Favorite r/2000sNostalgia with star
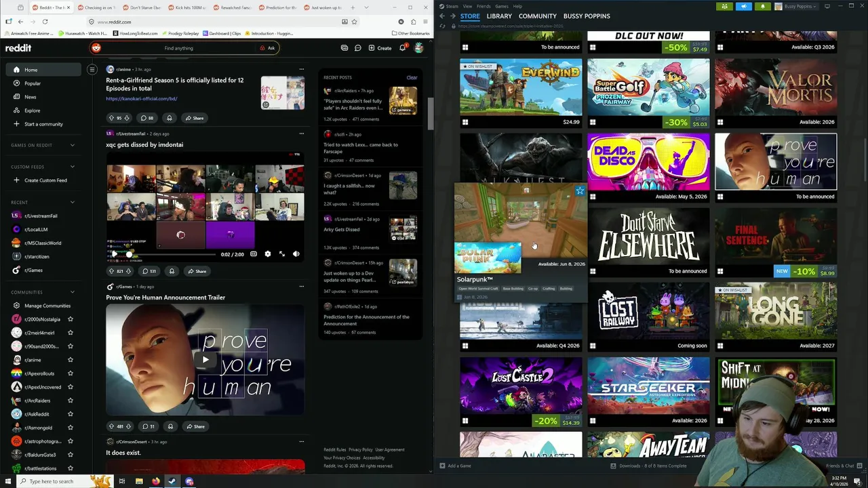The image size is (868, 488). (71, 319)
